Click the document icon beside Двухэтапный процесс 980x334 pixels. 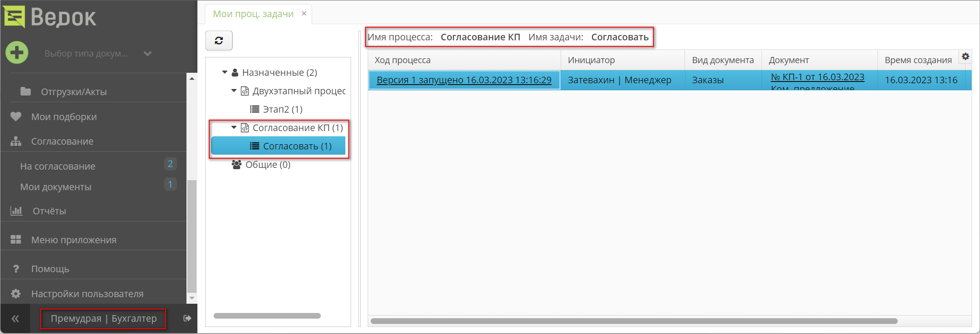[x=245, y=91]
